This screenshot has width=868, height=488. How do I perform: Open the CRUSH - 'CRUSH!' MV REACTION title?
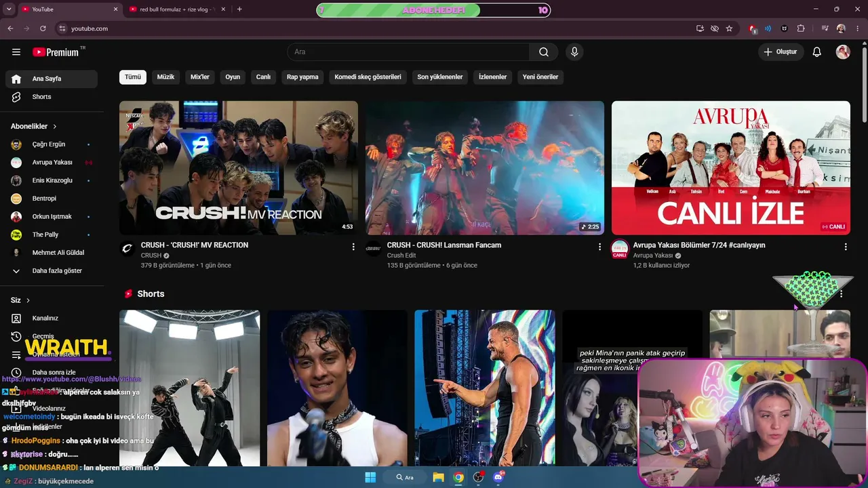tap(195, 245)
